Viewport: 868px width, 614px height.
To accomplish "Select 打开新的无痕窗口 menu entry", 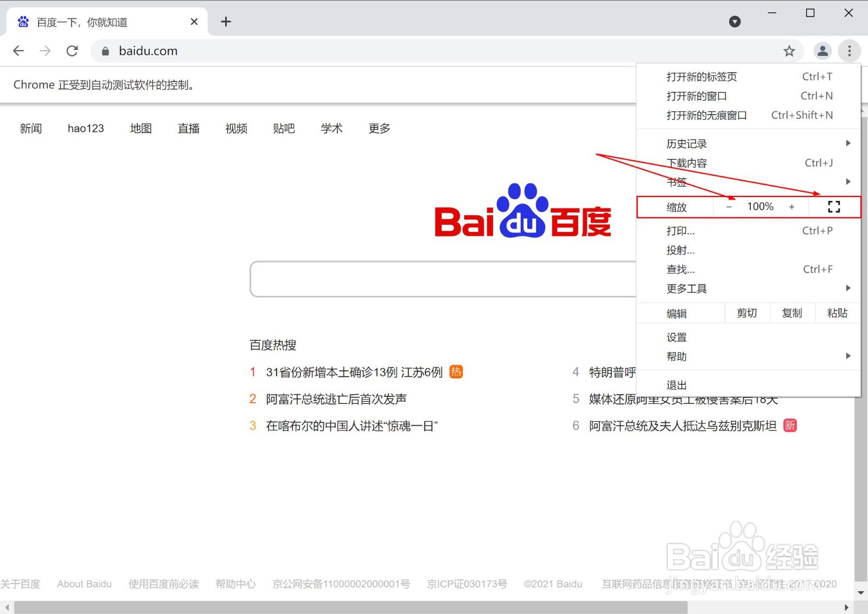I will pos(749,115).
